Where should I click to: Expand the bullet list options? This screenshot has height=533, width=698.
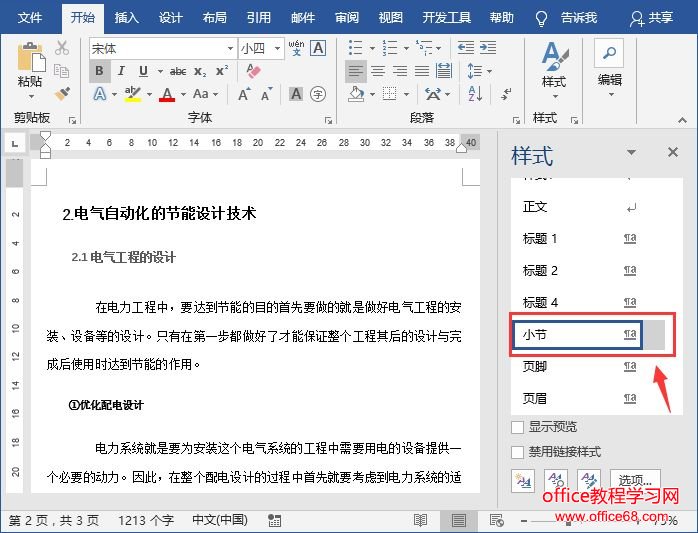tap(372, 48)
